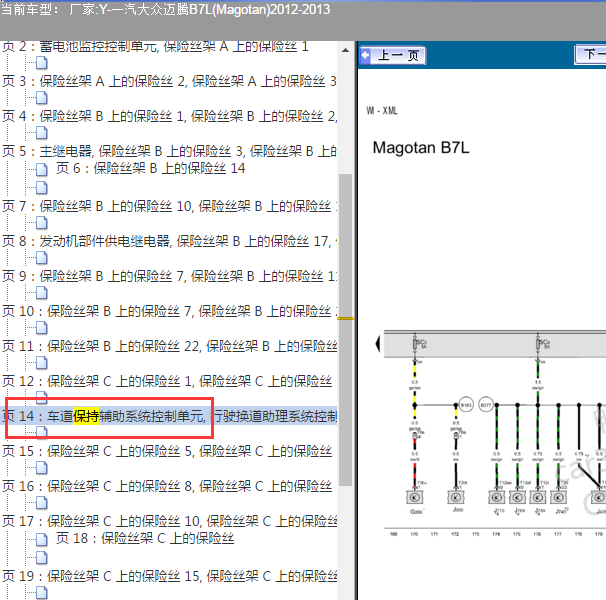Open document icon under 页 9 row
The width and height of the screenshot is (606, 600).
pyautogui.click(x=42, y=293)
